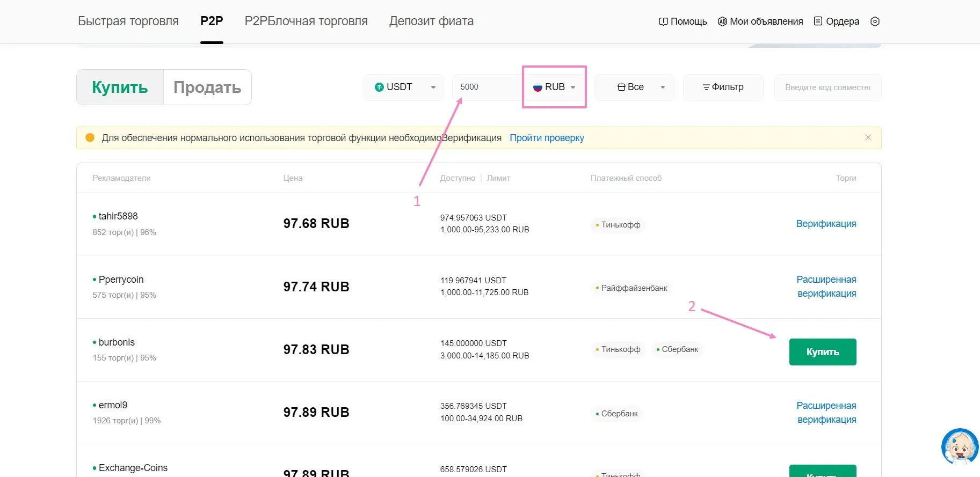Open the Фильтр options
980x477 pixels.
(723, 87)
